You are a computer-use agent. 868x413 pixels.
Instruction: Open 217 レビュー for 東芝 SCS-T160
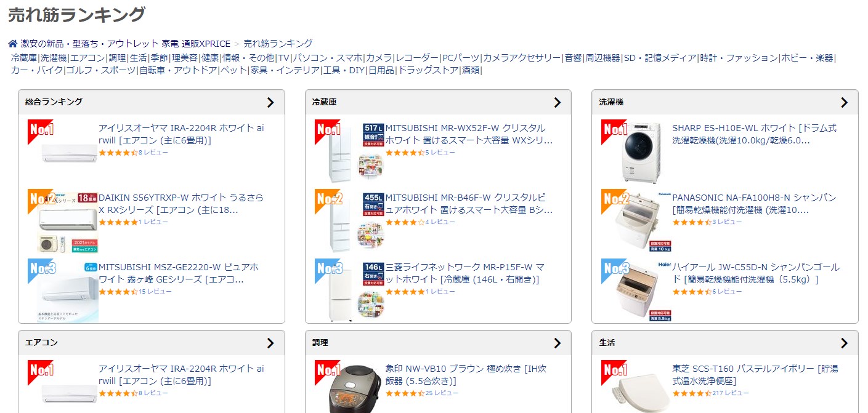tap(730, 393)
